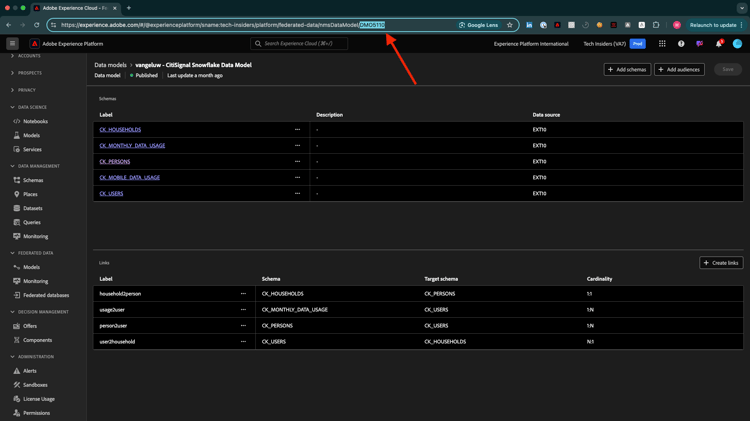Open more actions for person2user link
This screenshot has width=750, height=421.
pos(243,326)
